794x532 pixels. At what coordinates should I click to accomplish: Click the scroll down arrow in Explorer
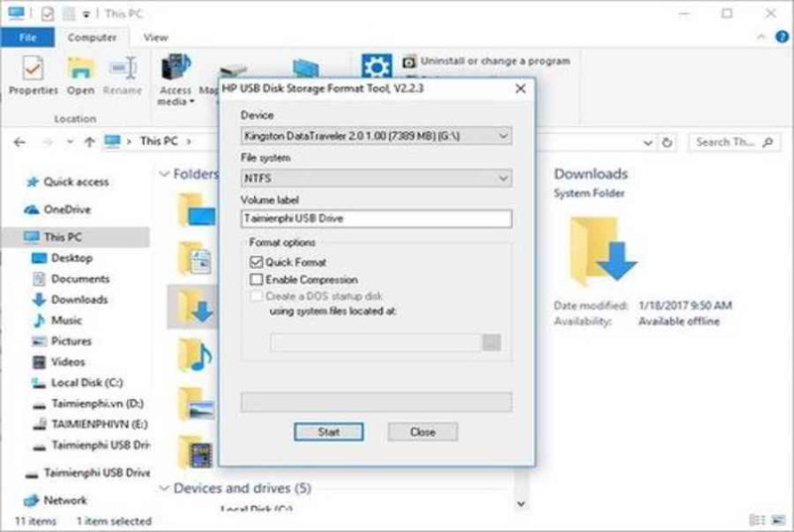pos(521,504)
